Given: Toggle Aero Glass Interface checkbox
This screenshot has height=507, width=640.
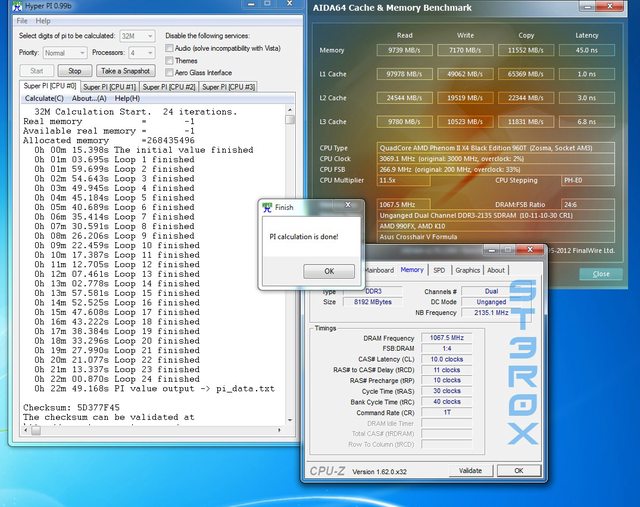Looking at the screenshot, I should pos(169,73).
